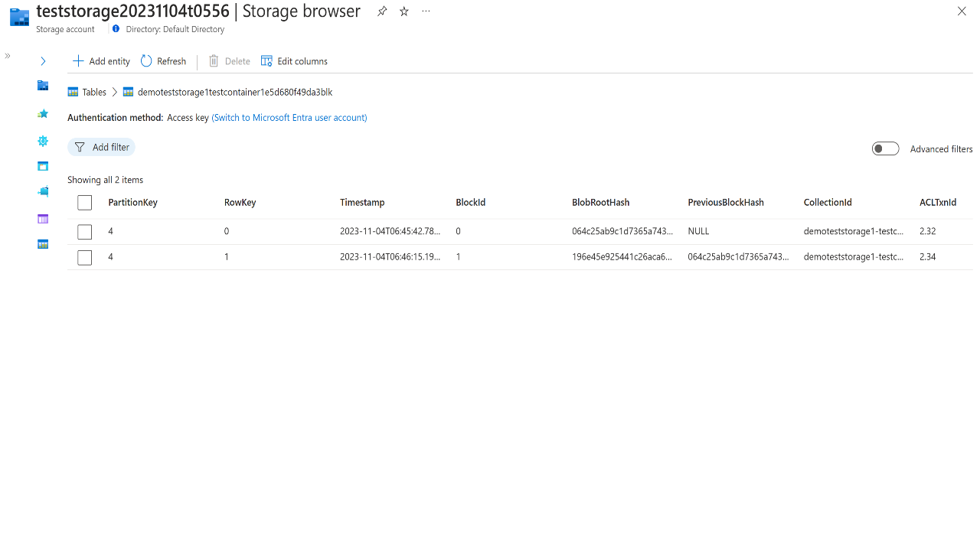Click Add entity button
This screenshot has width=980, height=551.
pos(101,61)
